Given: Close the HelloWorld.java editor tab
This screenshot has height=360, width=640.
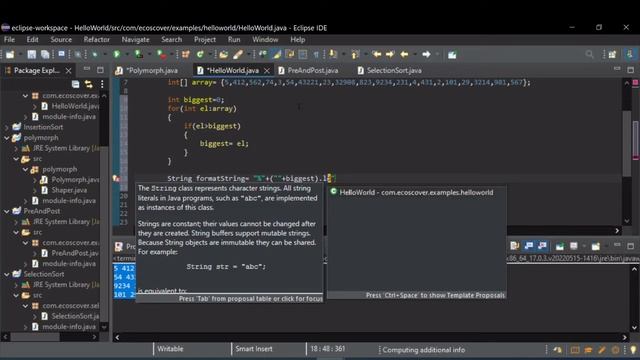Looking at the screenshot, I should [267, 71].
